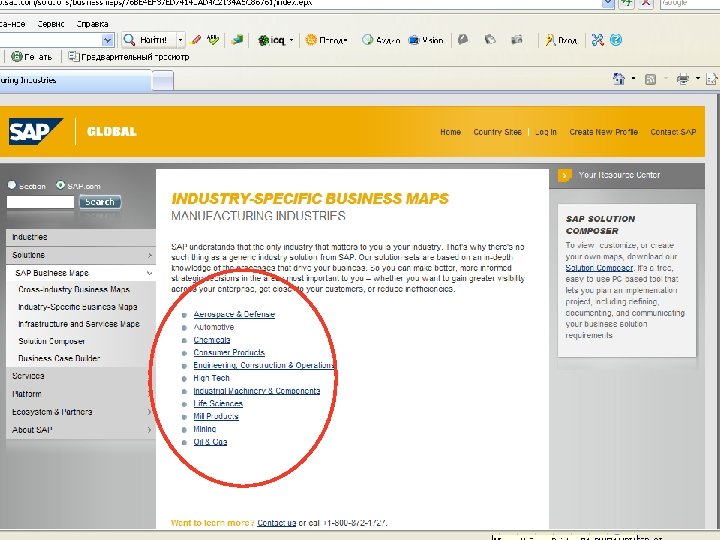Select the Section radio button
The image size is (720, 540).
coord(12,185)
